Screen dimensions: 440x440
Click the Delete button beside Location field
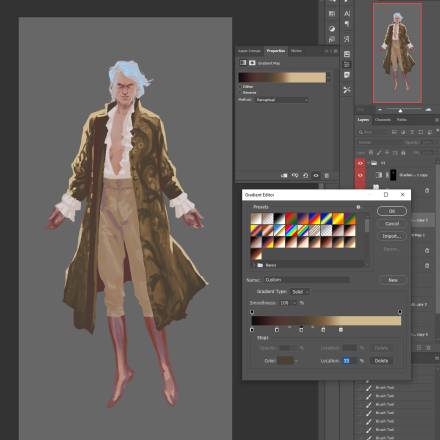[381, 361]
